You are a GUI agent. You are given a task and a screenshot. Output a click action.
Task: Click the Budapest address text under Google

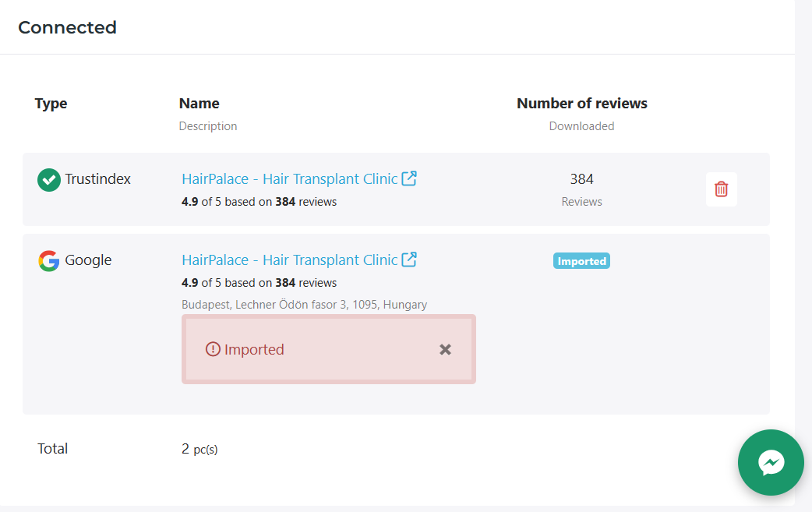click(304, 304)
